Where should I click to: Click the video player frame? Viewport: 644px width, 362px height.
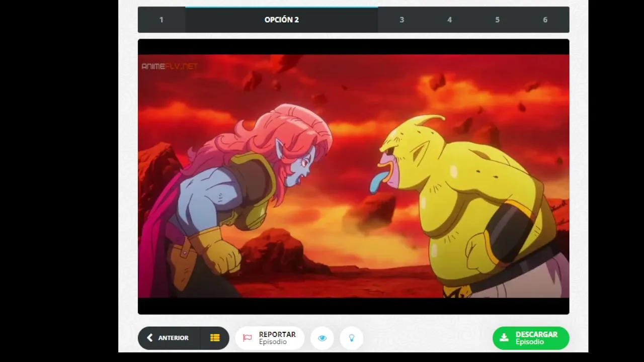354,176
